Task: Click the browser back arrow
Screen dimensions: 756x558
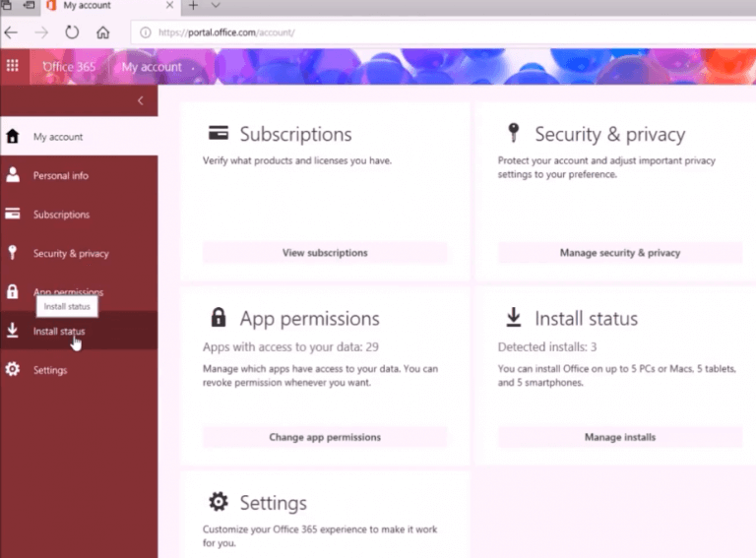Action: (11, 32)
